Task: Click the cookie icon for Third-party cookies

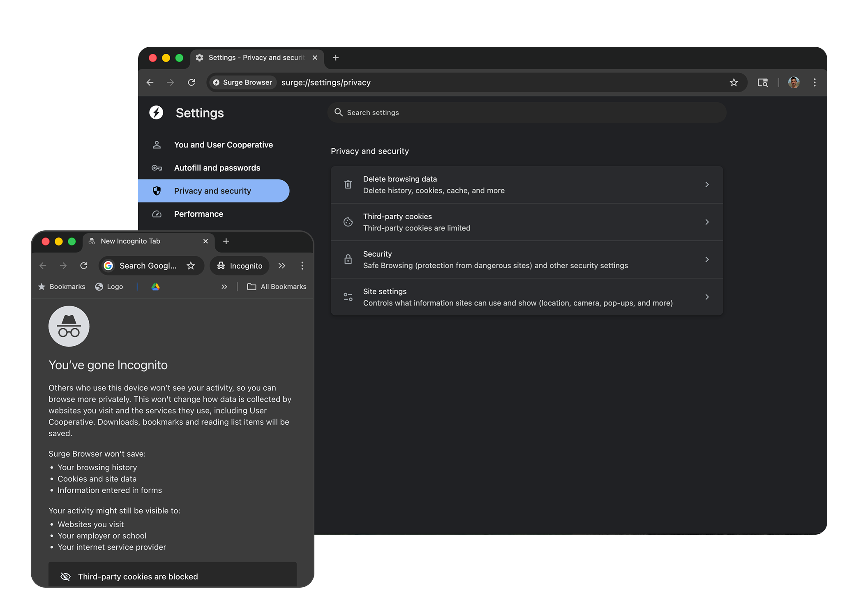Action: [348, 222]
